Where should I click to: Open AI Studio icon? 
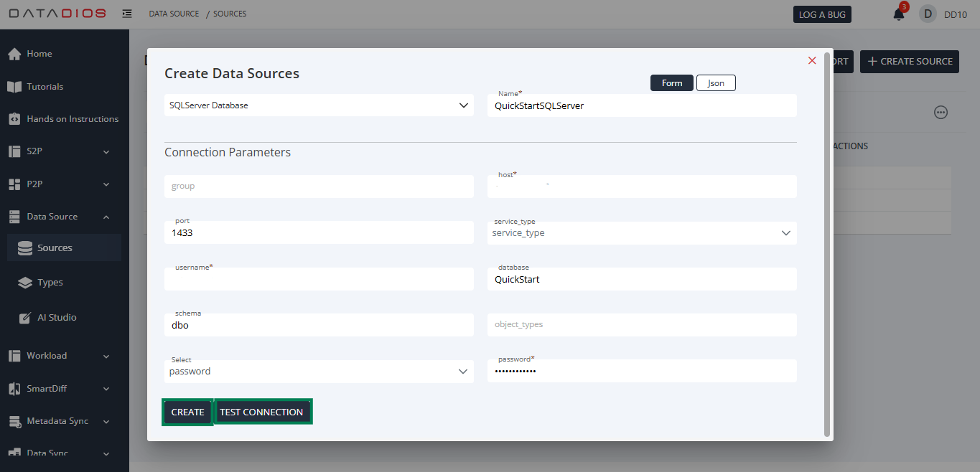(x=25, y=318)
